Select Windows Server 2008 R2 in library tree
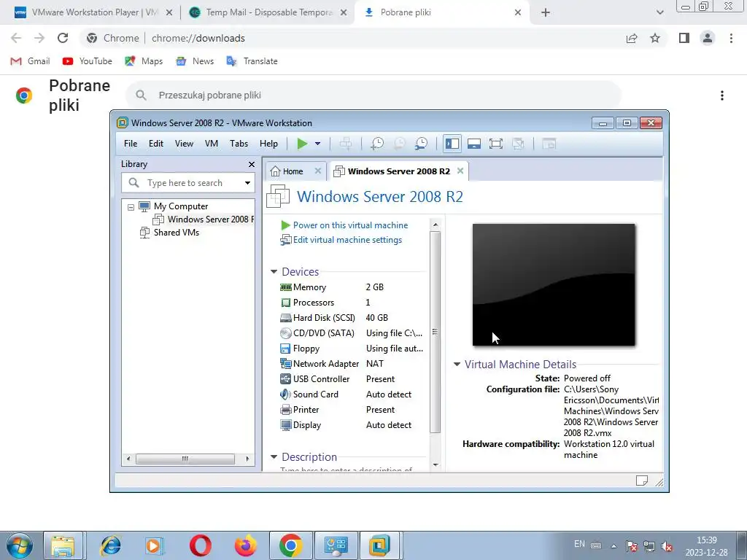The image size is (747, 560). (210, 219)
